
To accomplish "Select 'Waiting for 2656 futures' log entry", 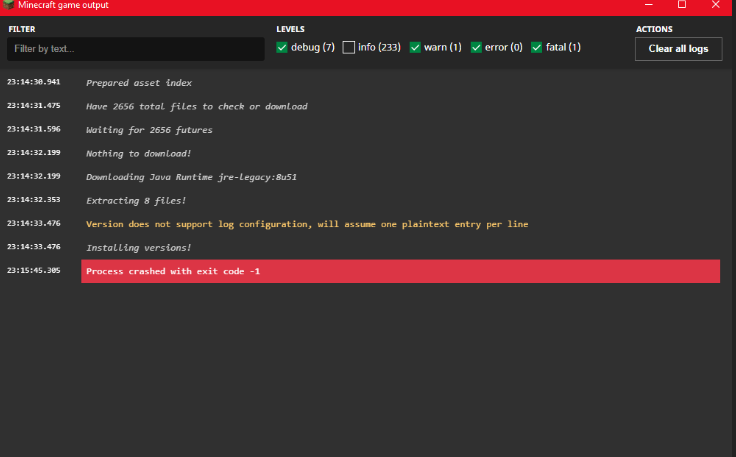I will point(149,130).
